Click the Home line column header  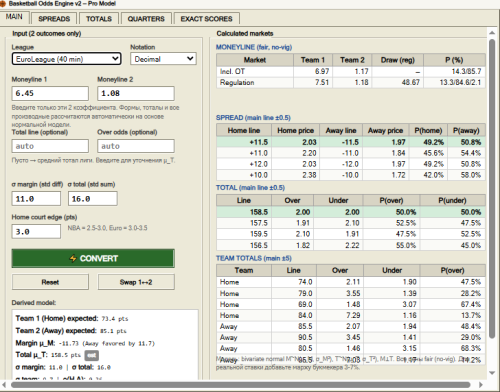(x=244, y=130)
